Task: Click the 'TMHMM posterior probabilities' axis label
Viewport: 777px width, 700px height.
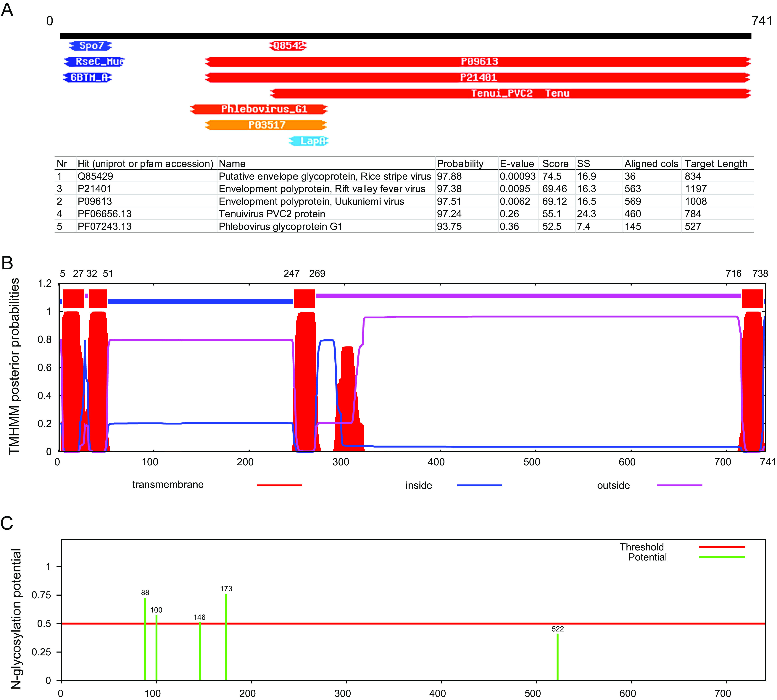Action: click(x=14, y=367)
